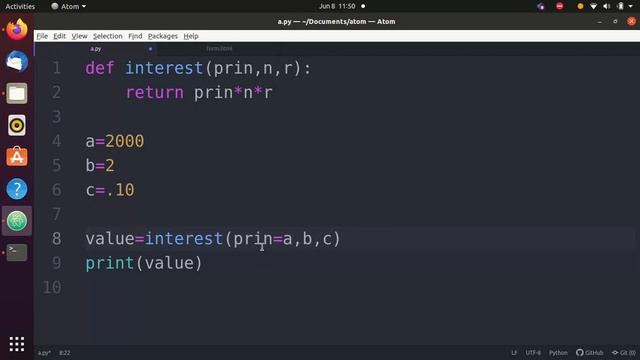Open the File menu

[x=42, y=36]
